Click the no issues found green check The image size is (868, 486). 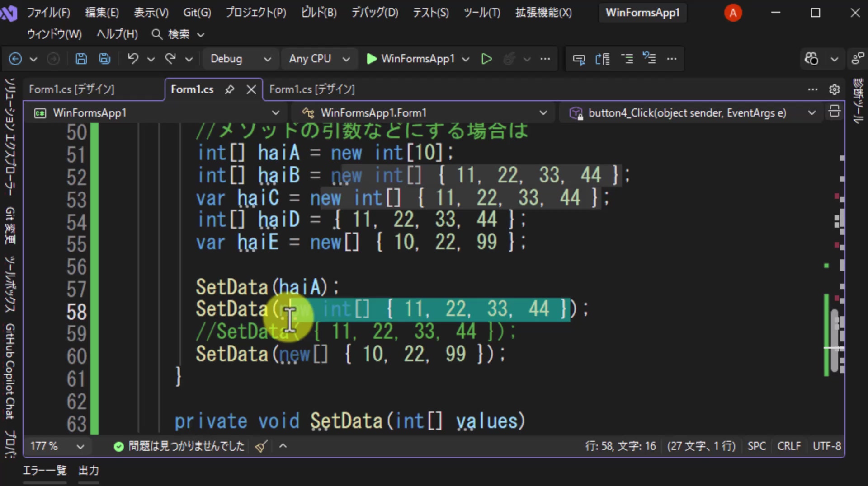click(x=119, y=446)
